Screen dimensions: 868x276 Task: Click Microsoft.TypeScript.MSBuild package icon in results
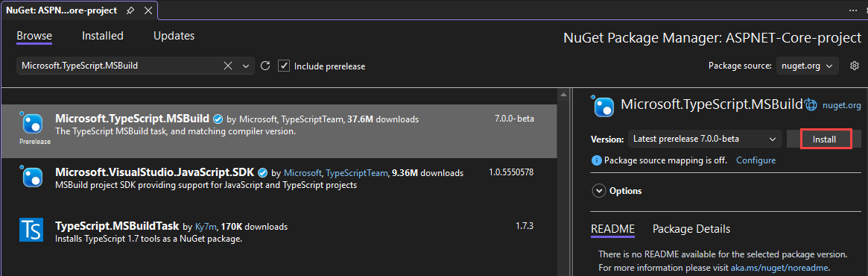tap(32, 122)
